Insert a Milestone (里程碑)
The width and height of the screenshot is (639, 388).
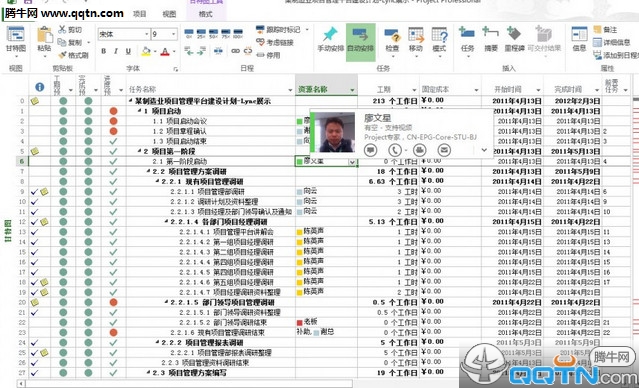[x=514, y=40]
